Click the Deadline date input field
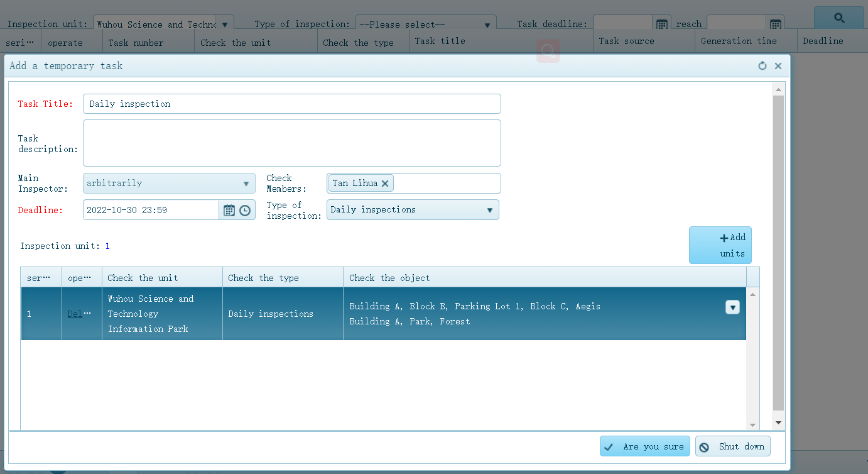 [151, 210]
